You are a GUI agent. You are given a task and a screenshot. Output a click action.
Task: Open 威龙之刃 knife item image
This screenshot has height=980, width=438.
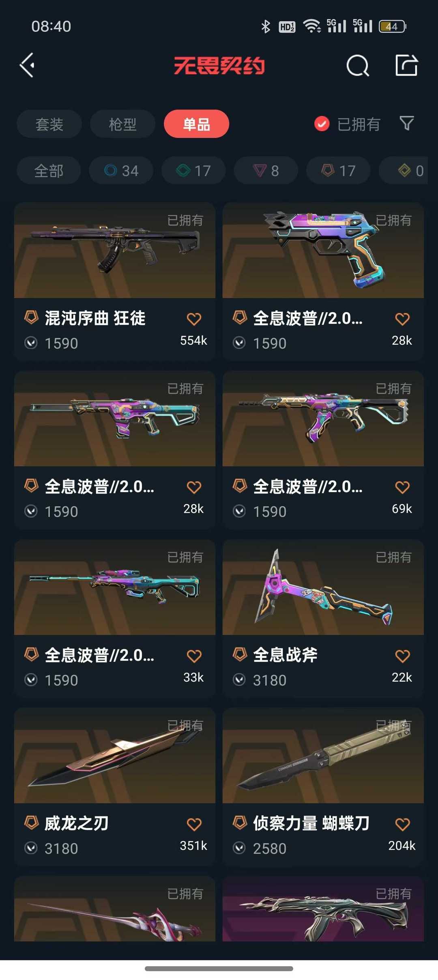pos(115,756)
